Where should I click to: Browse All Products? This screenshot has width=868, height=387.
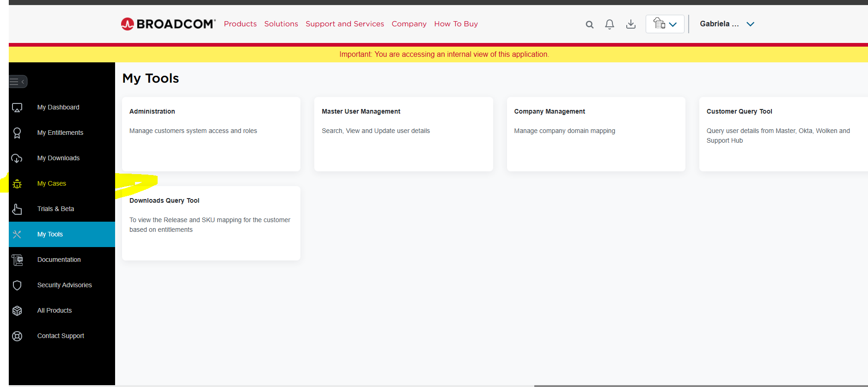(x=62, y=311)
